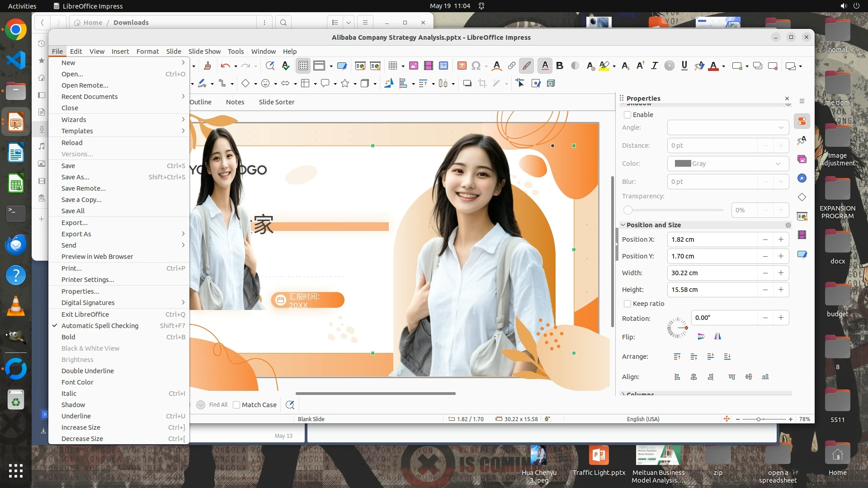Click the Bold B toolbar icon
This screenshot has width=868, height=488.
[560, 66]
